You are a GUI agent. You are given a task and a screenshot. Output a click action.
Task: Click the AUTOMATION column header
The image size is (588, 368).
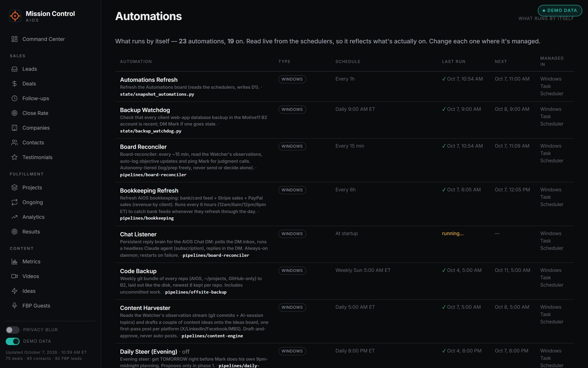[136, 62]
